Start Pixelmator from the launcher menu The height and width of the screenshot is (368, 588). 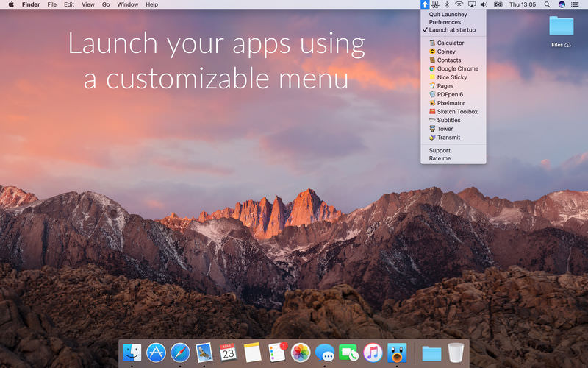click(x=451, y=103)
